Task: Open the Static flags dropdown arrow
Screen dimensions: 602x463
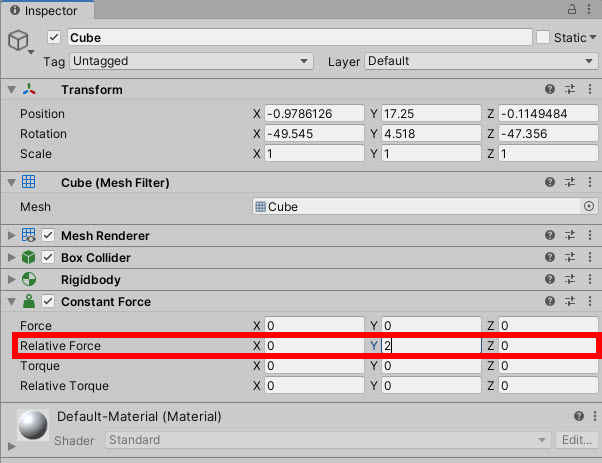Action: tap(593, 37)
